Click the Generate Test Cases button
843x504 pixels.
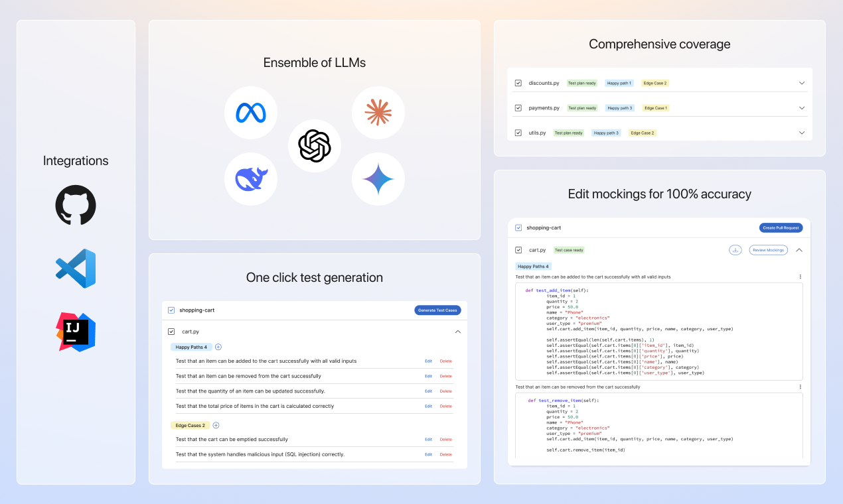coord(437,310)
